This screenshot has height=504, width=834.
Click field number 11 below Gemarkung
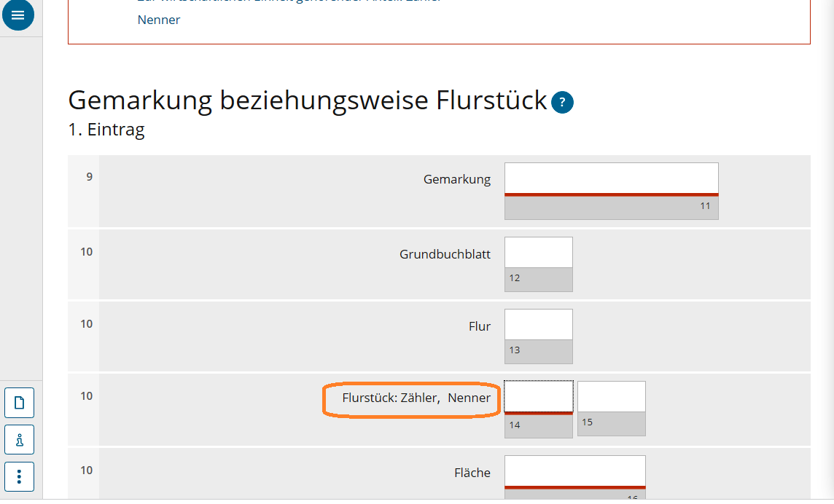pyautogui.click(x=611, y=206)
